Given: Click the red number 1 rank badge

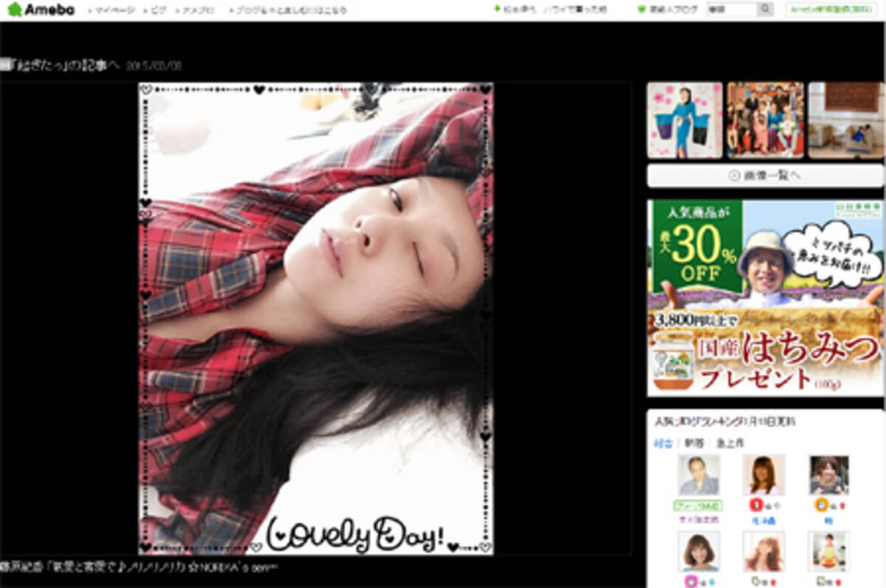Looking at the screenshot, I should (755, 505).
